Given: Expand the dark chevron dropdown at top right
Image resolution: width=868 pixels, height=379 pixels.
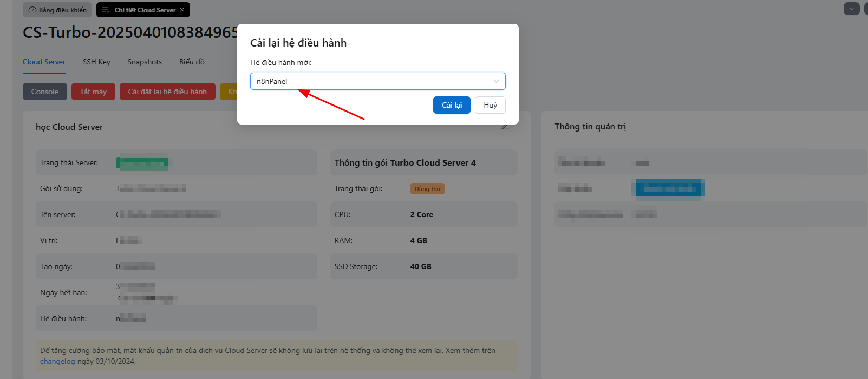Looking at the screenshot, I should (852, 9).
